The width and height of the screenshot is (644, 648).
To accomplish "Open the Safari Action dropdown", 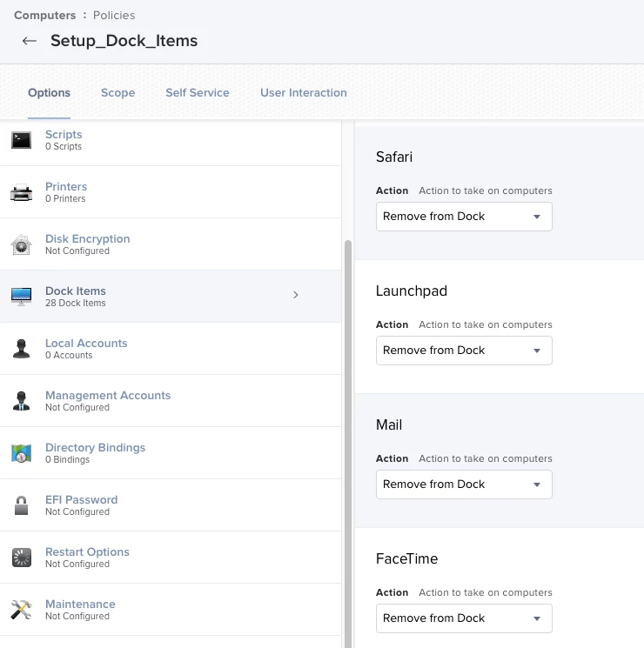I will [464, 217].
